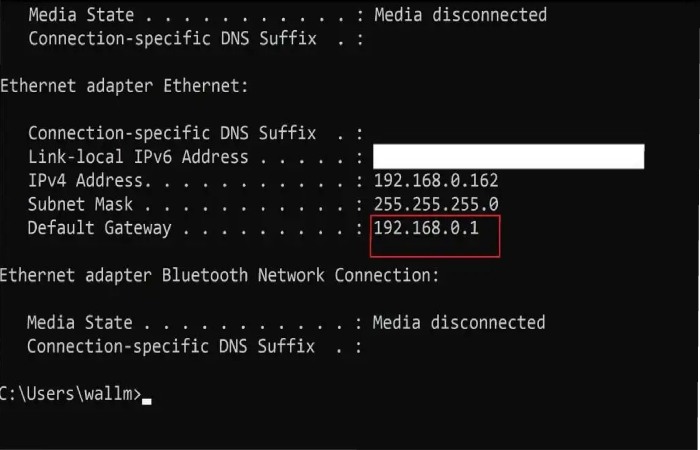Click the topmost 'Connection-specific DNS Suffix' line

(172, 38)
